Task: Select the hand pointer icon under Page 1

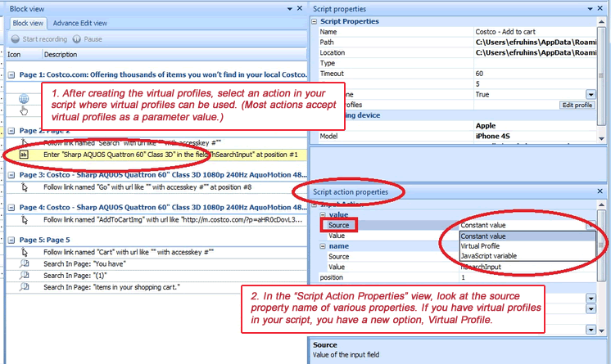Action: click(24, 110)
